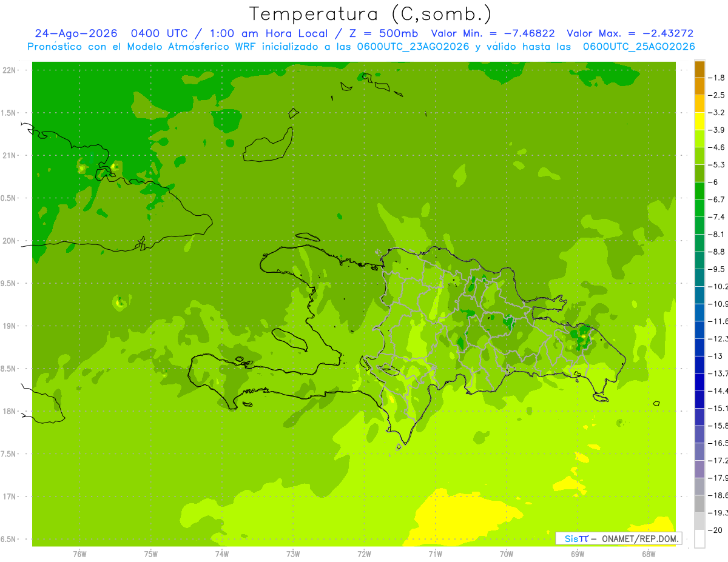The image size is (728, 562).
Task: Click the '-5.3' color scale label
Action: [716, 165]
